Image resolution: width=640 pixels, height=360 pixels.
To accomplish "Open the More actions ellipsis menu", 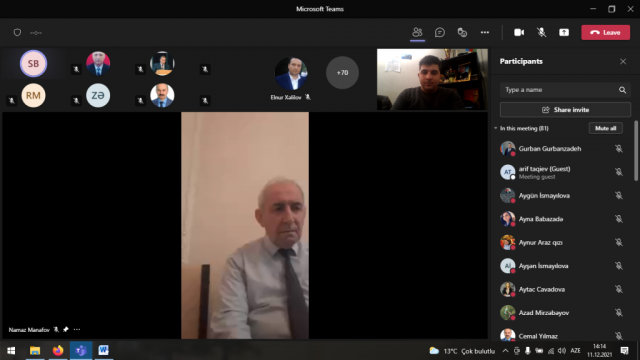I will tap(484, 32).
